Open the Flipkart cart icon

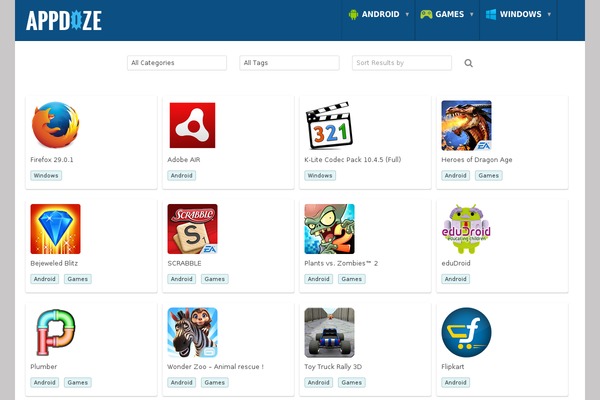tap(466, 332)
